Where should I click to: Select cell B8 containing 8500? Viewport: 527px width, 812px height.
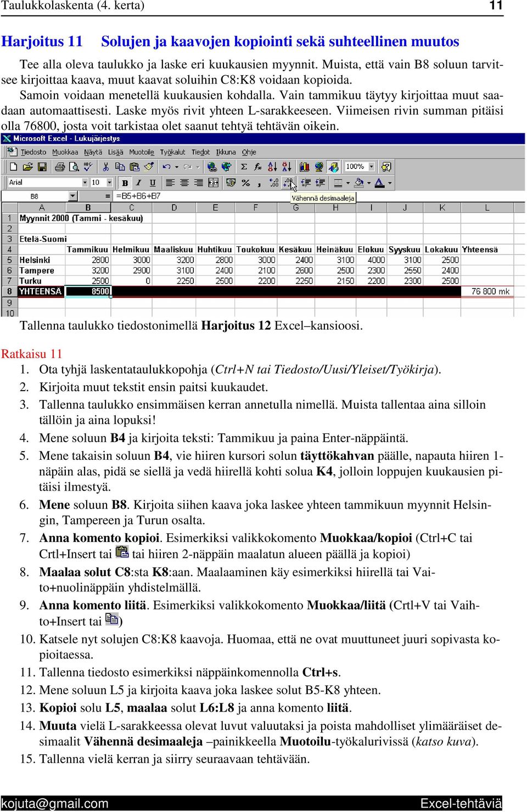(x=88, y=291)
